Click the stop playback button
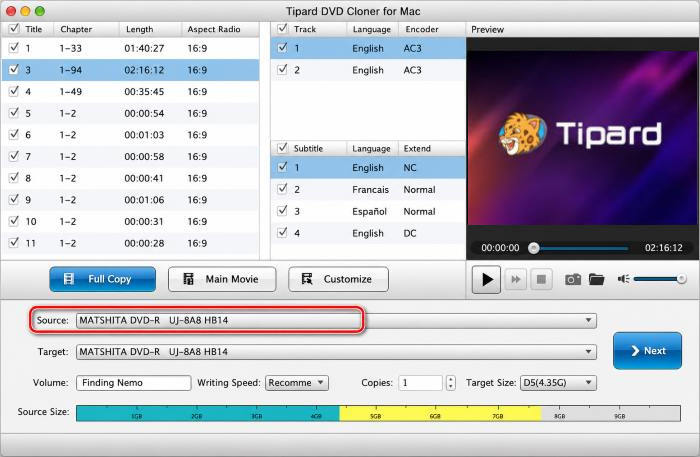This screenshot has width=700, height=457. tap(541, 280)
